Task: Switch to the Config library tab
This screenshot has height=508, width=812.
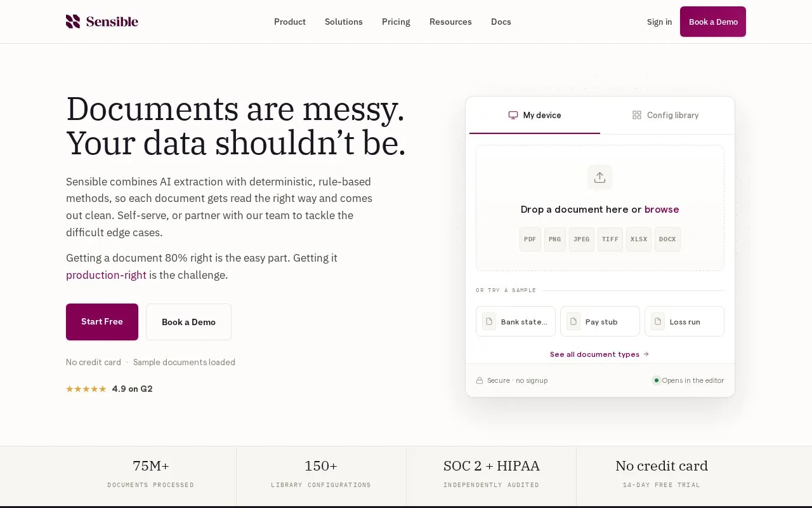Action: tap(665, 115)
